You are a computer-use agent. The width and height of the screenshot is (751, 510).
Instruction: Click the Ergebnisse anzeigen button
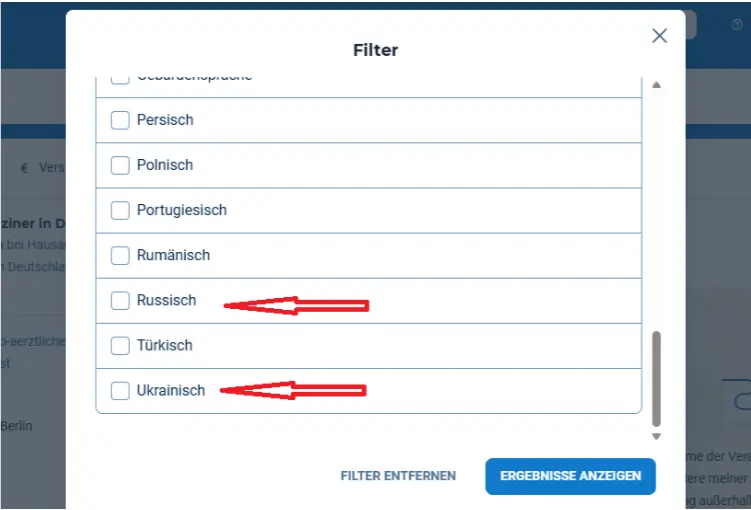tap(570, 476)
